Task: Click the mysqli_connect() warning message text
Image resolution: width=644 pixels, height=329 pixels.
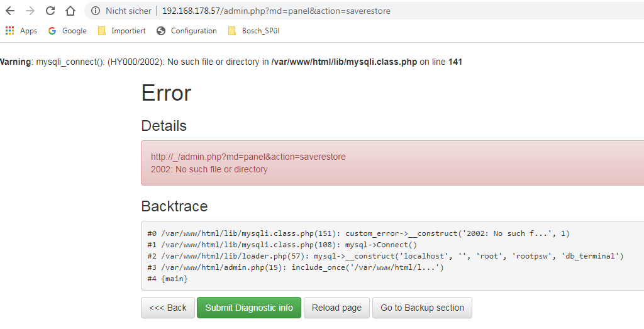Action: (x=230, y=62)
